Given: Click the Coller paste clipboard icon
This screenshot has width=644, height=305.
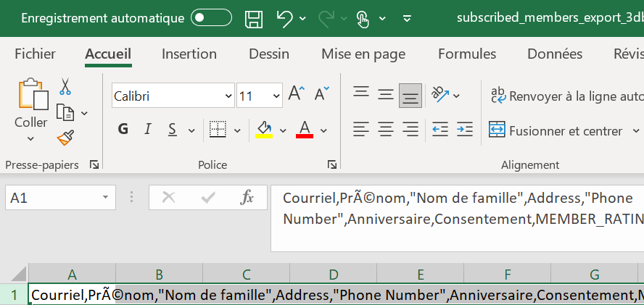Looking at the screenshot, I should pos(33,94).
